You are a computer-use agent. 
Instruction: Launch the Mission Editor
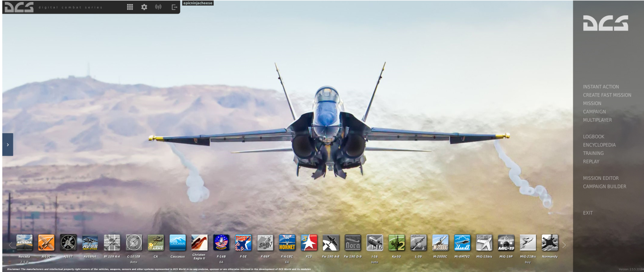[601, 178]
